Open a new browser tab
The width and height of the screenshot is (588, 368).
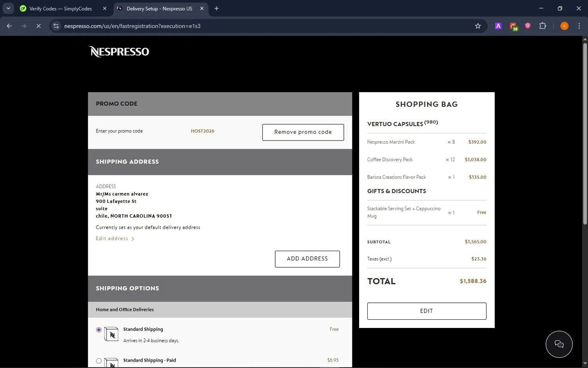click(216, 8)
